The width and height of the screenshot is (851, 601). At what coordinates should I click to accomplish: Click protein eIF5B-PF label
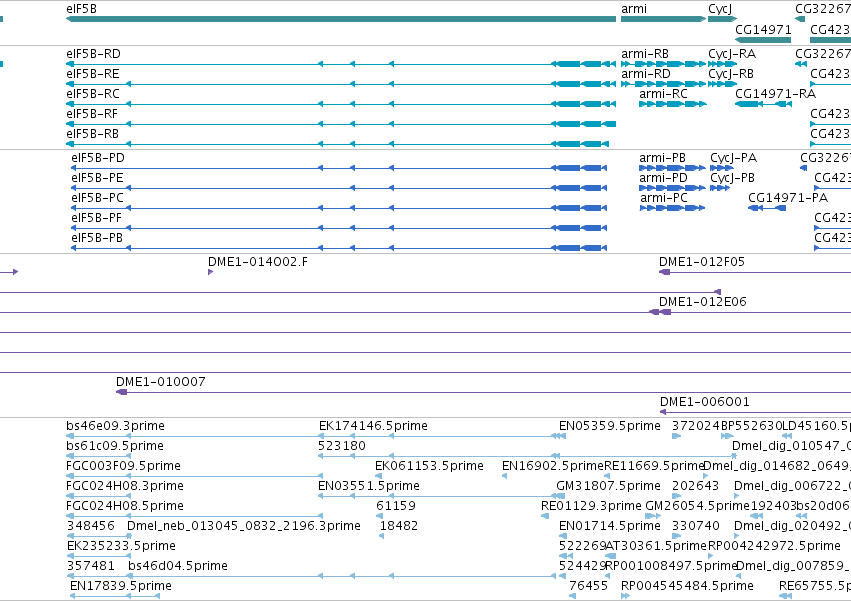pos(97,218)
